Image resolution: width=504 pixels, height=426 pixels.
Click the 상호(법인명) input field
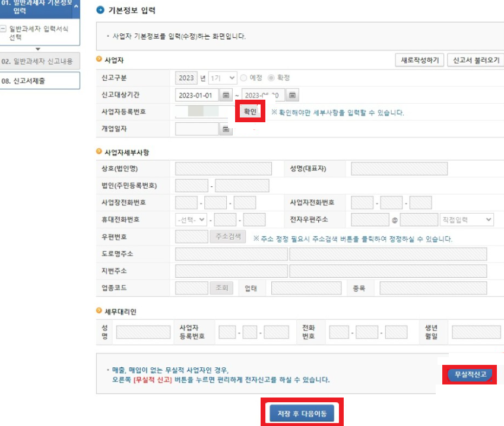pyautogui.click(x=223, y=168)
